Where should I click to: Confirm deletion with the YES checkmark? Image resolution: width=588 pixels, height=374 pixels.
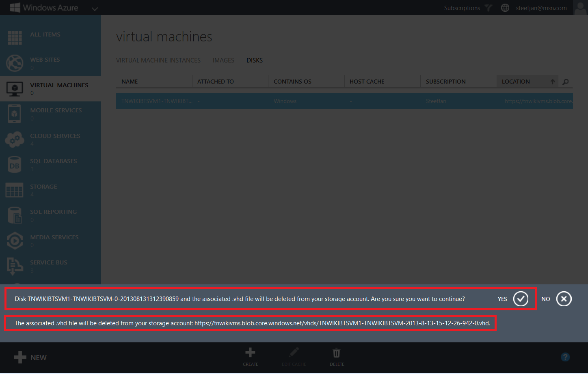[521, 299]
